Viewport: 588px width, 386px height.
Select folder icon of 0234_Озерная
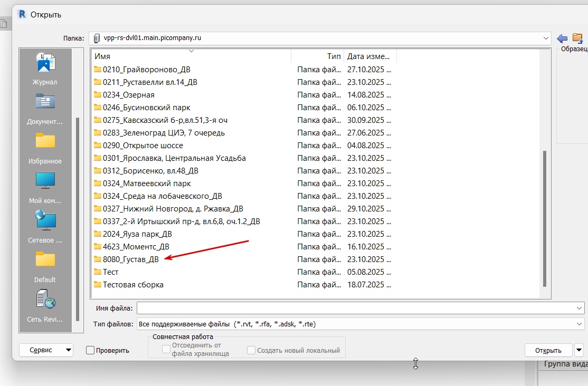click(x=98, y=94)
